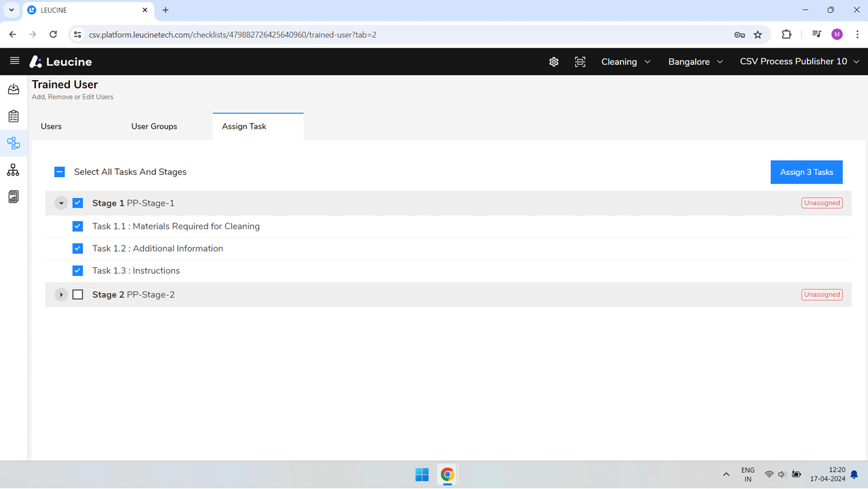Click Task 1.1 Materials Required for Cleaning text
Viewport: 868px width, 489px height.
click(x=176, y=227)
